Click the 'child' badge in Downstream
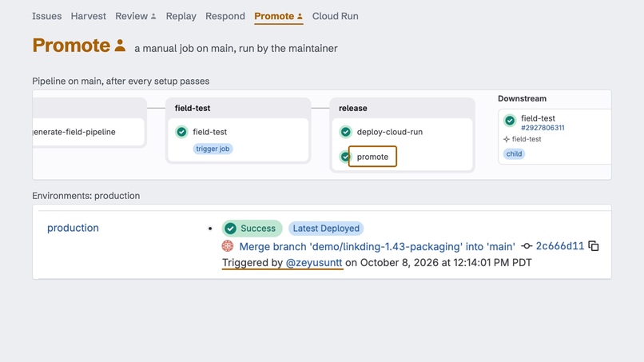This screenshot has height=362, width=644. coord(514,153)
